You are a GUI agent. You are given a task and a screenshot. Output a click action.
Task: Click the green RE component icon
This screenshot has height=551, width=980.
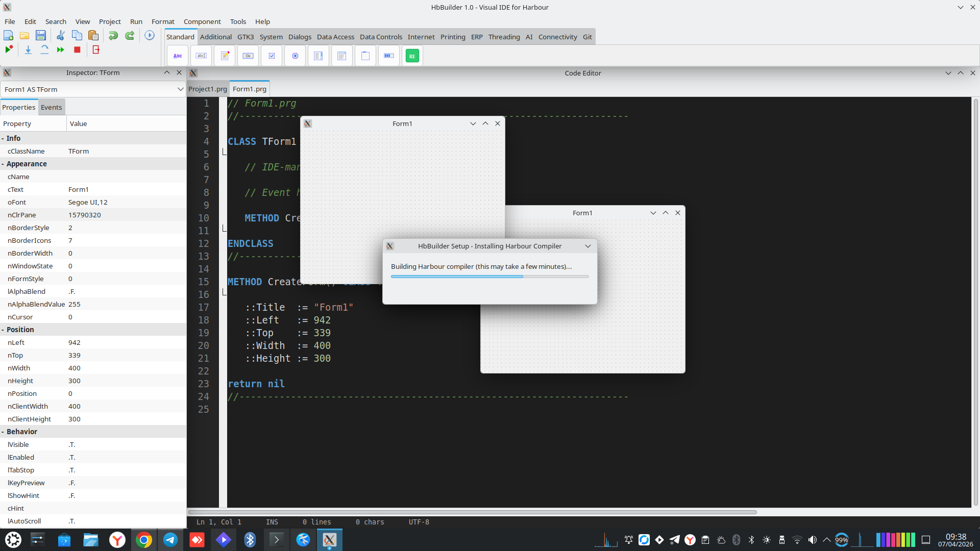pyautogui.click(x=412, y=56)
